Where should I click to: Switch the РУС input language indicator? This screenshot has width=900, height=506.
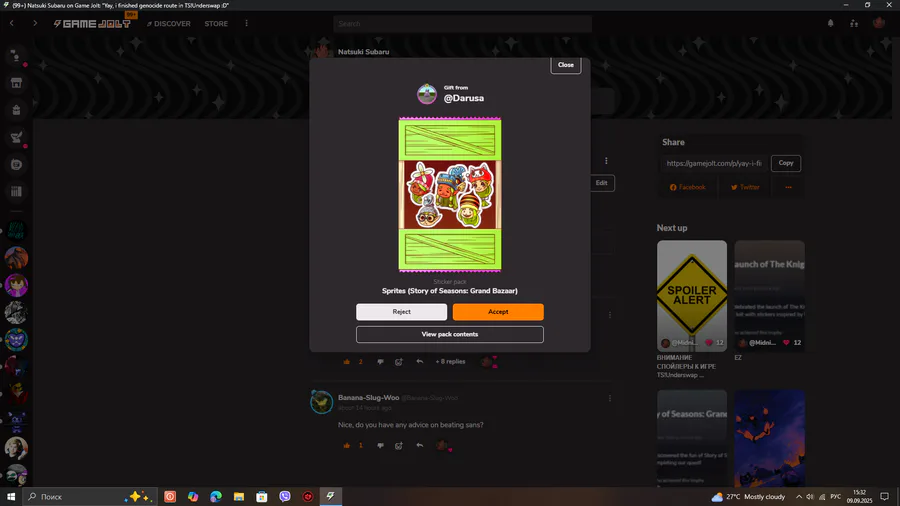coord(835,497)
